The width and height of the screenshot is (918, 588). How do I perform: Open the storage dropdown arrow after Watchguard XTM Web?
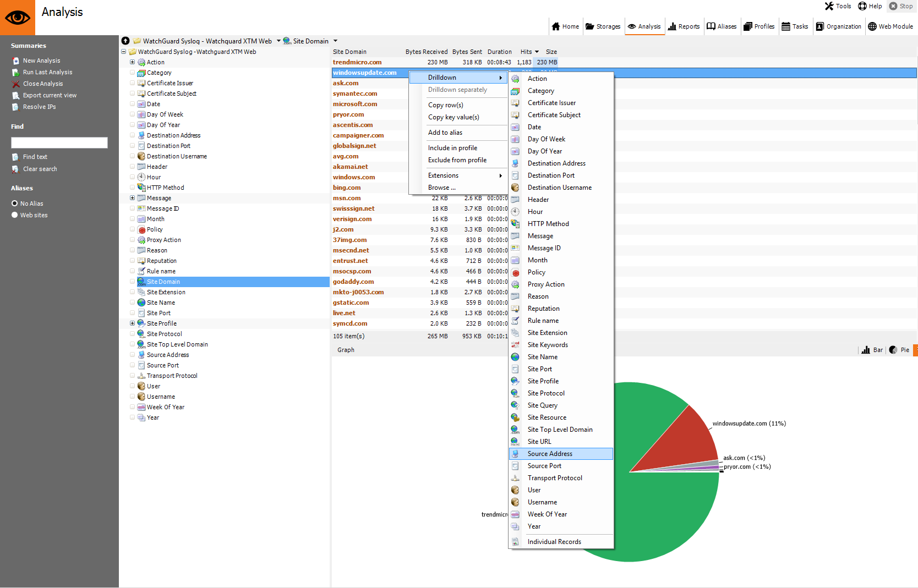tap(278, 41)
